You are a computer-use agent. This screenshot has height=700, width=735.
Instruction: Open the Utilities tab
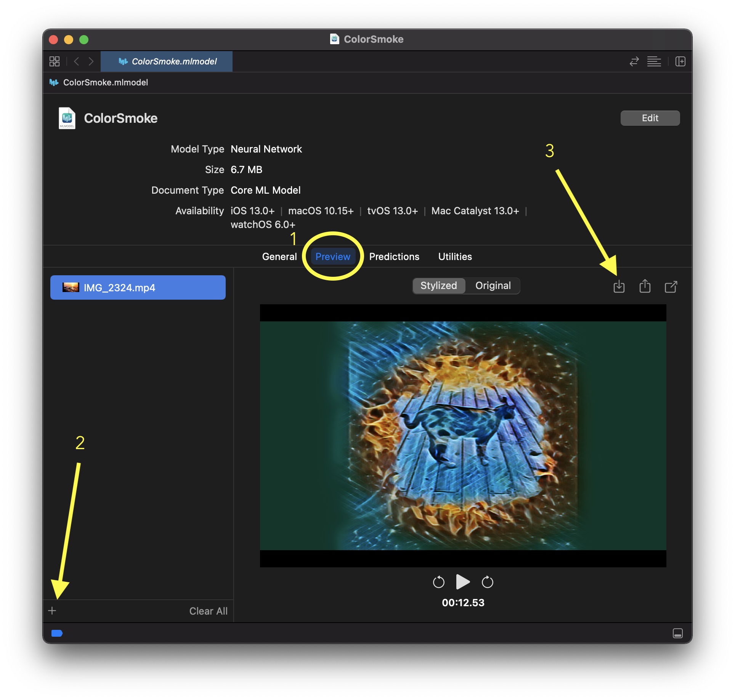click(456, 256)
